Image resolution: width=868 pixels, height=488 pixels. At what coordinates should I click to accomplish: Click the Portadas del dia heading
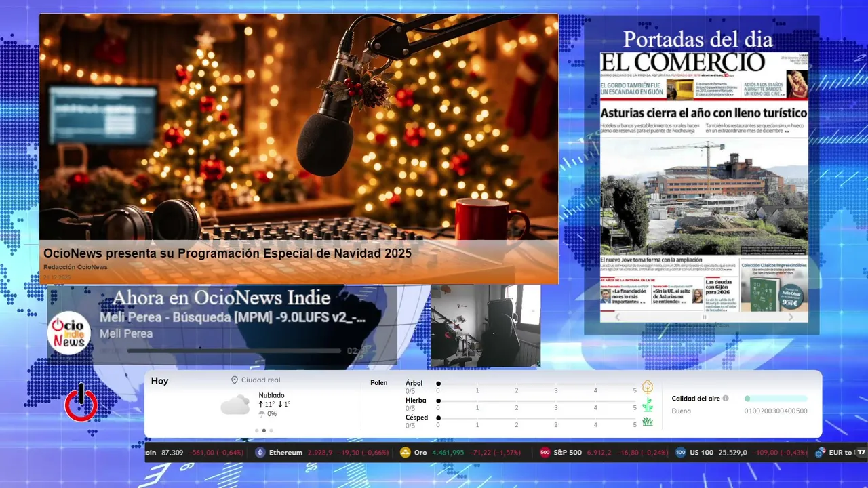[698, 39]
